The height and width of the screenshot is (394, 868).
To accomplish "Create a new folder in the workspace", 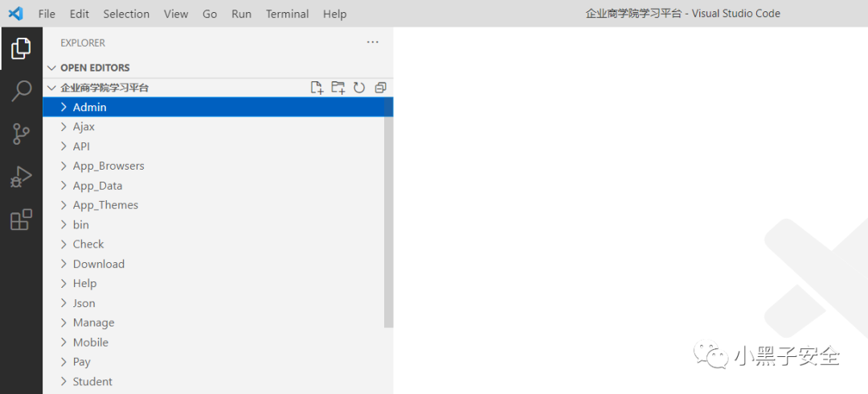I will tap(338, 88).
